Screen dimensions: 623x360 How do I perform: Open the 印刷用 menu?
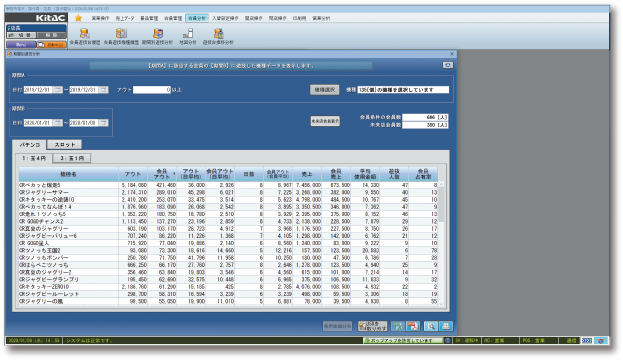(x=299, y=18)
